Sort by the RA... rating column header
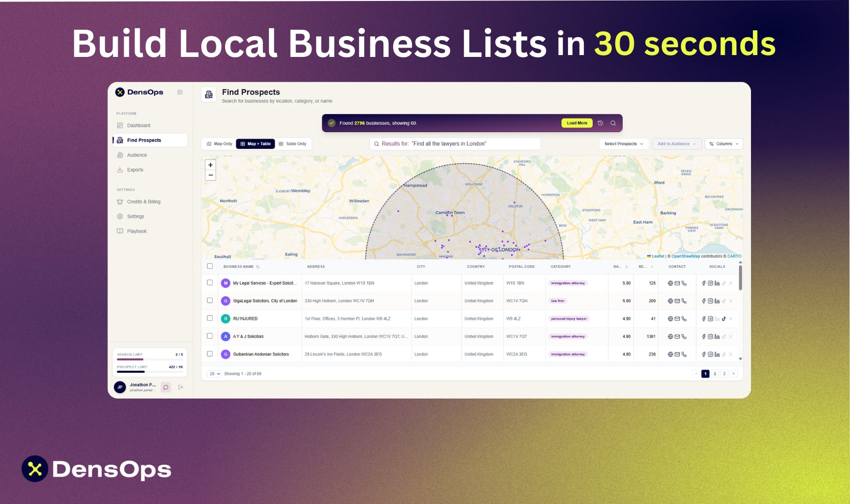The width and height of the screenshot is (850, 504). pyautogui.click(x=621, y=266)
